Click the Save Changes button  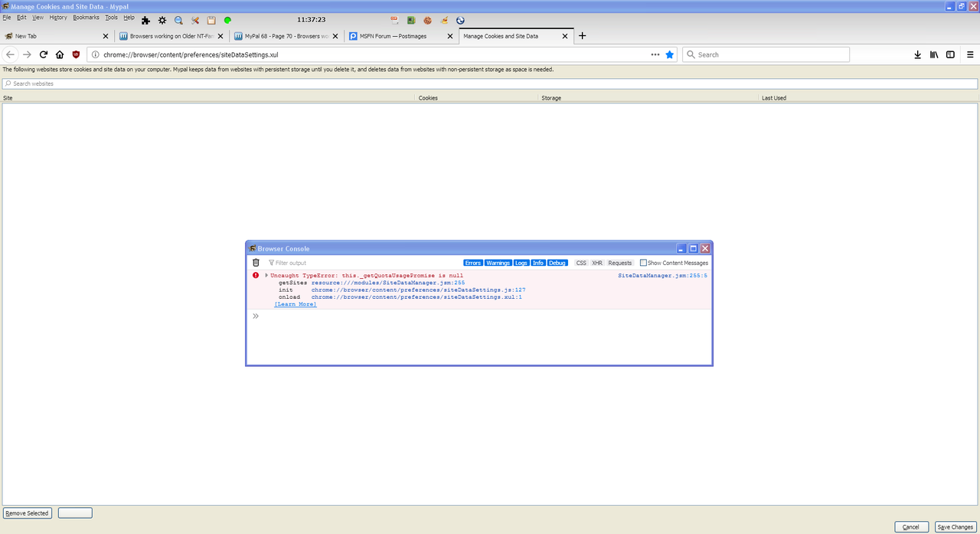tap(955, 527)
